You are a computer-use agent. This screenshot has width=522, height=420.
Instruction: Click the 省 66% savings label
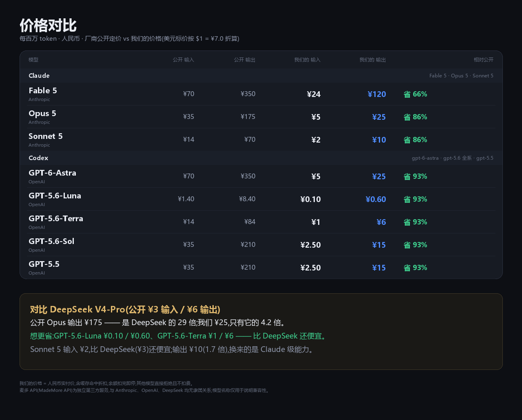pos(415,94)
